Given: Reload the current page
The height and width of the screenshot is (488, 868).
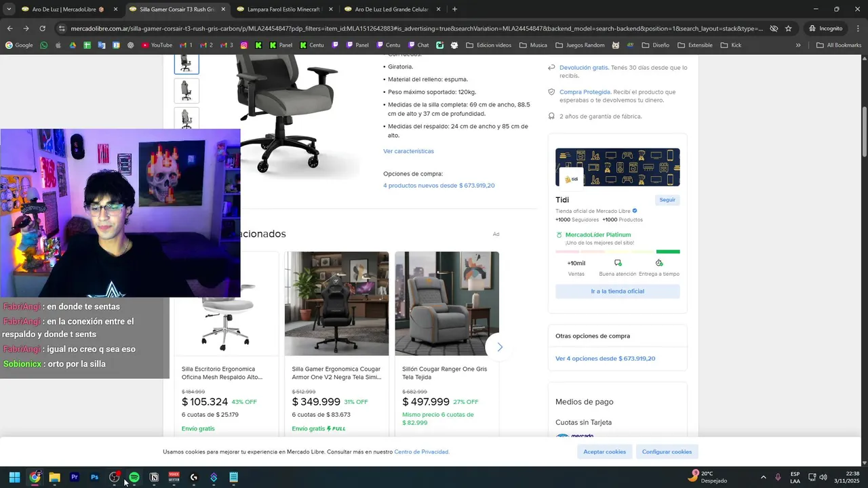Looking at the screenshot, I should (42, 28).
